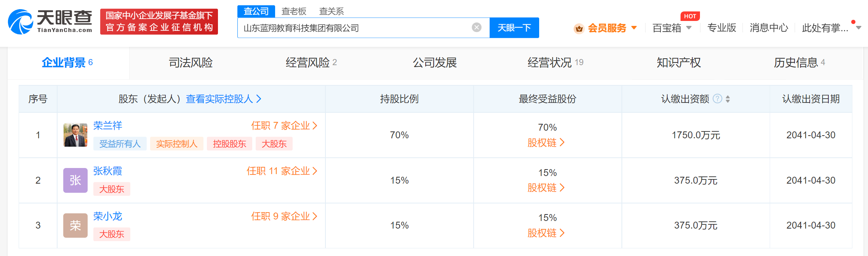This screenshot has width=868, height=256.
Task: Open the 历史信息 tab
Action: click(799, 62)
